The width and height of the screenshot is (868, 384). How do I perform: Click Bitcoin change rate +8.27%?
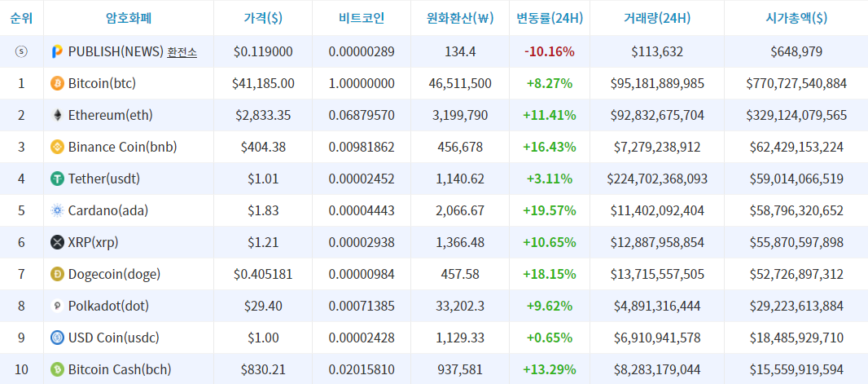click(x=550, y=84)
